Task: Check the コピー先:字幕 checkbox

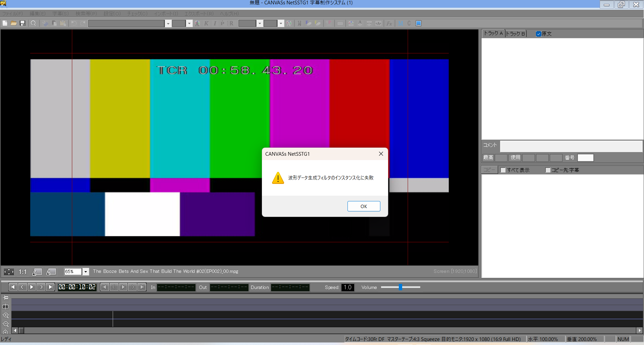Action: point(548,170)
